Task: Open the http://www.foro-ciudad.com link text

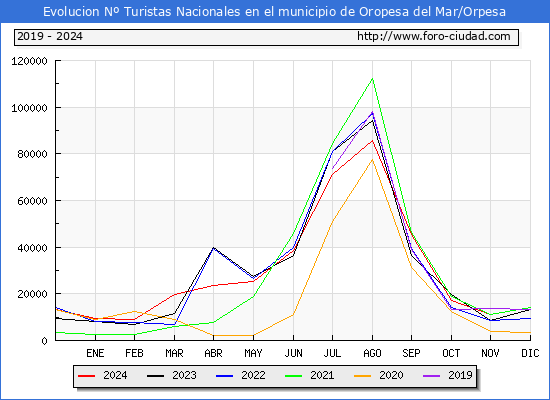Action: [x=434, y=36]
